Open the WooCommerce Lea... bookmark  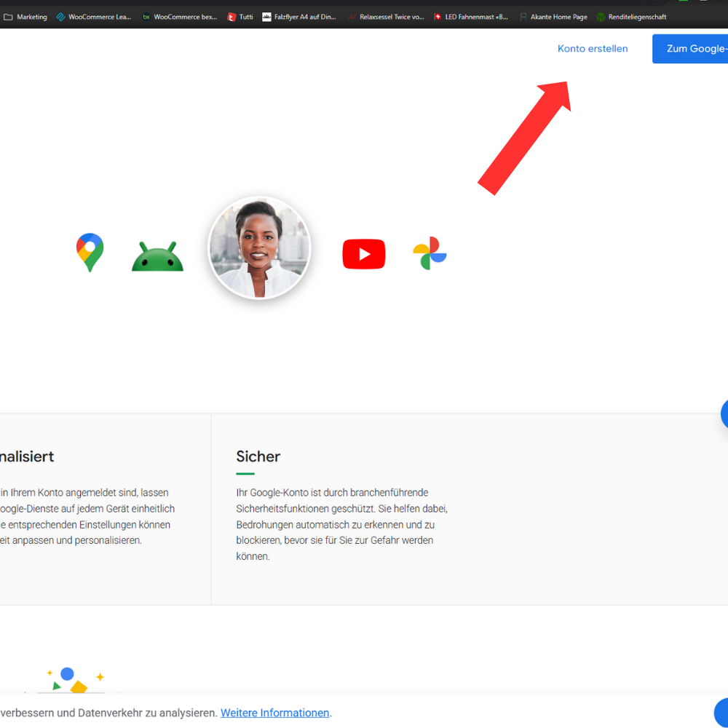tap(94, 17)
